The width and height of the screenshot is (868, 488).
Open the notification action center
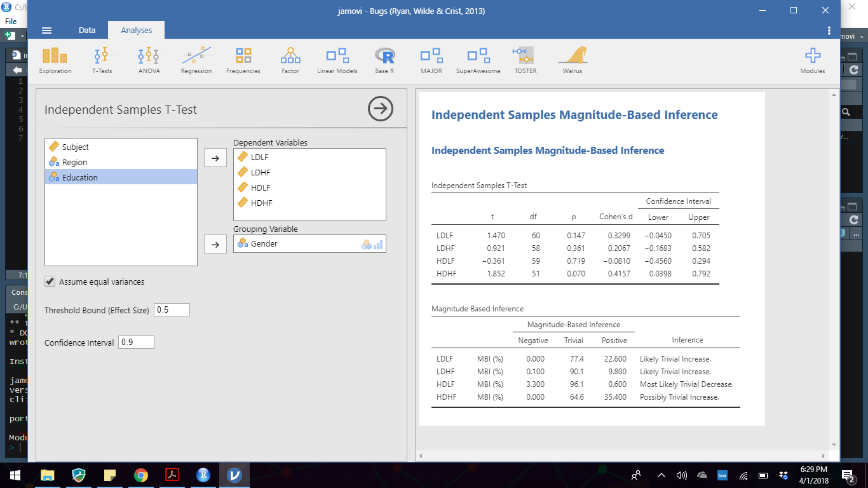848,475
